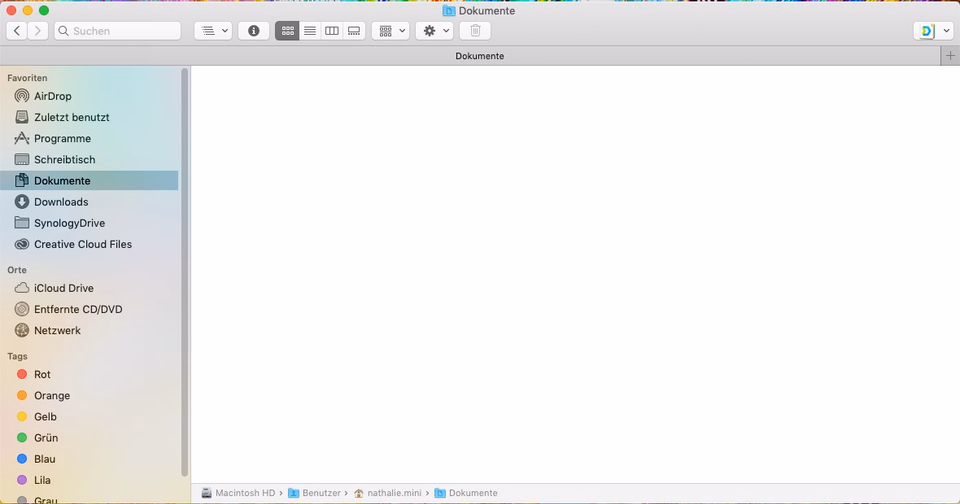Image resolution: width=960 pixels, height=504 pixels.
Task: Open Creative Cloud Files in sidebar
Action: tap(89, 244)
